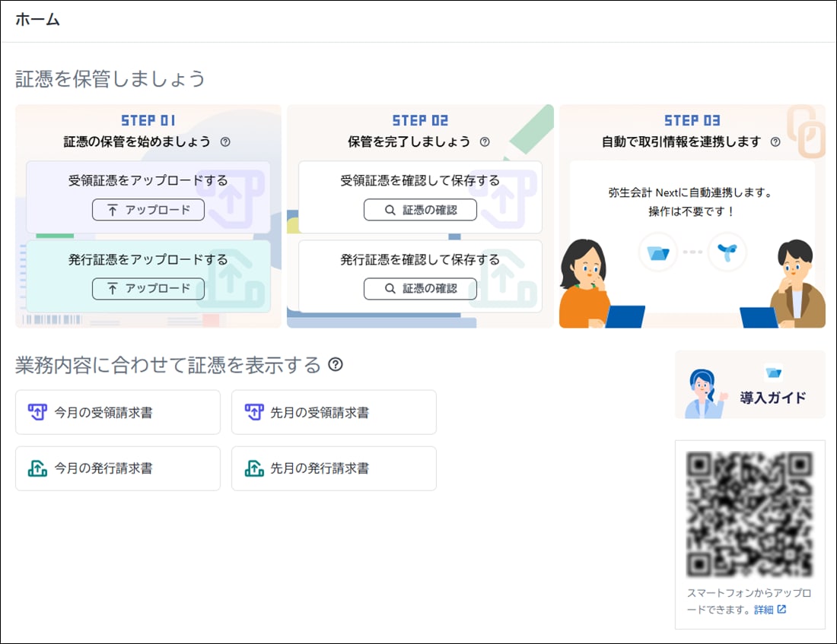Click help icon next to 証憑の保管を始めましょう
The height and width of the screenshot is (644, 837).
click(225, 141)
